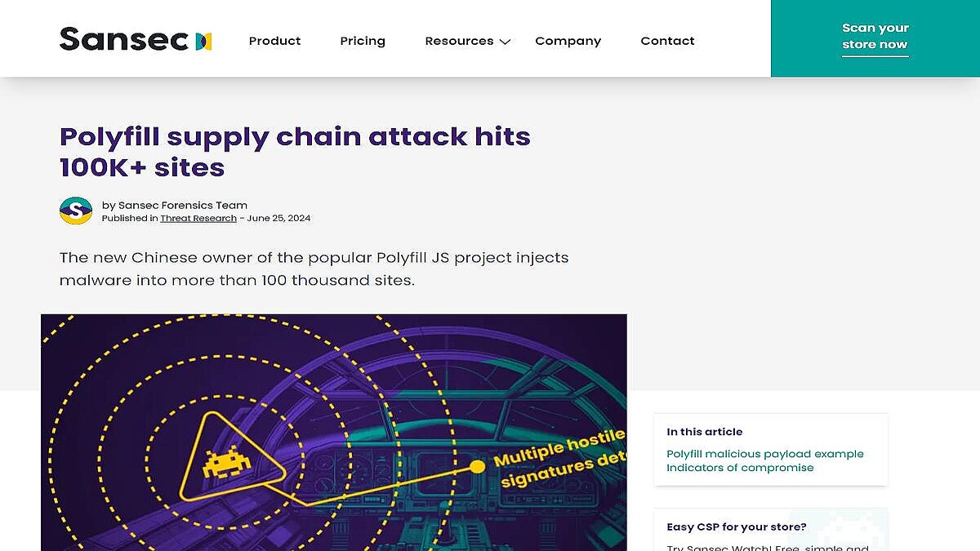Click the Sansec Forensics Team avatar icon
This screenshot has width=980, height=551.
75,211
